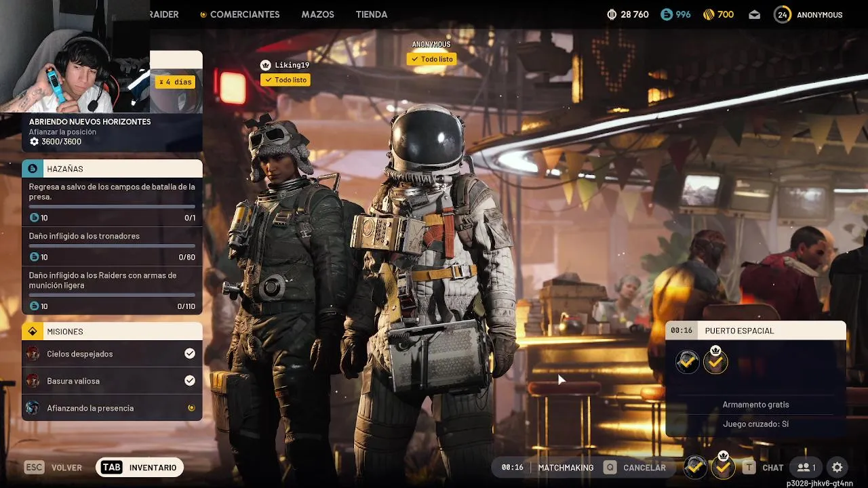Click the progress bar for Regresa a salvo feat
The width and height of the screenshot is (868, 488).
pyautogui.click(x=112, y=207)
